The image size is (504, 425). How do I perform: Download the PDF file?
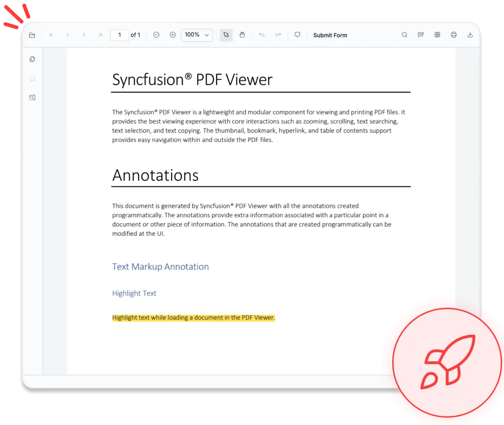pyautogui.click(x=470, y=35)
